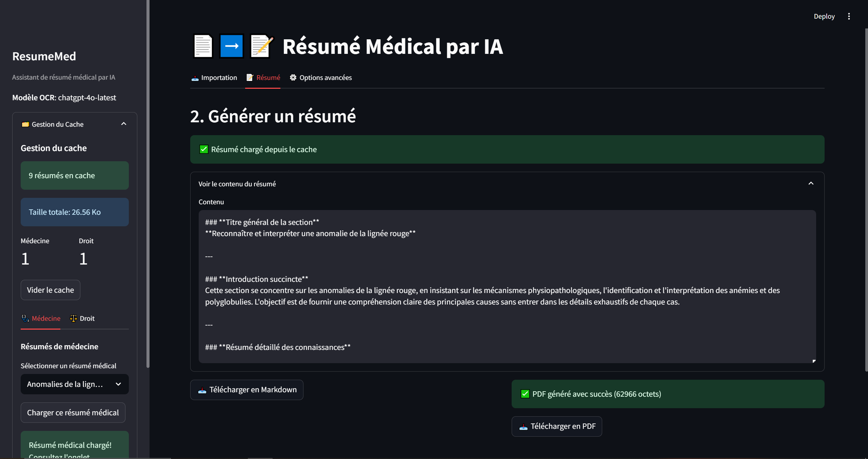Select the document icon in the page title
Image resolution: width=868 pixels, height=459 pixels.
click(x=203, y=46)
